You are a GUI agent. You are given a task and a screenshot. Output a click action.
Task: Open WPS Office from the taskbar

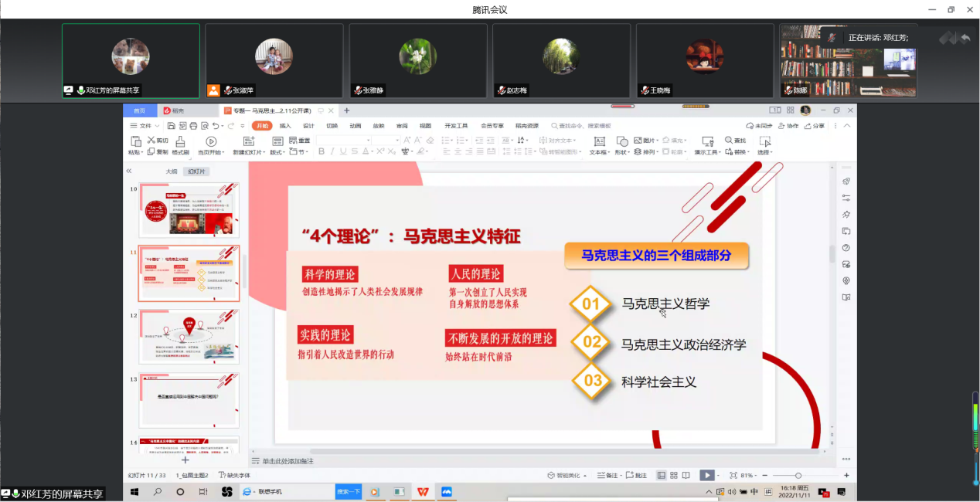(x=423, y=492)
